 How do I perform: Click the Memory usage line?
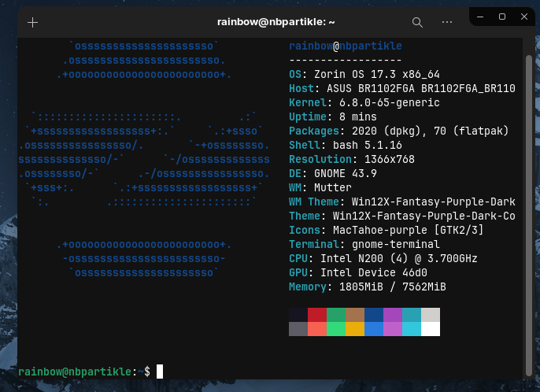click(x=367, y=287)
